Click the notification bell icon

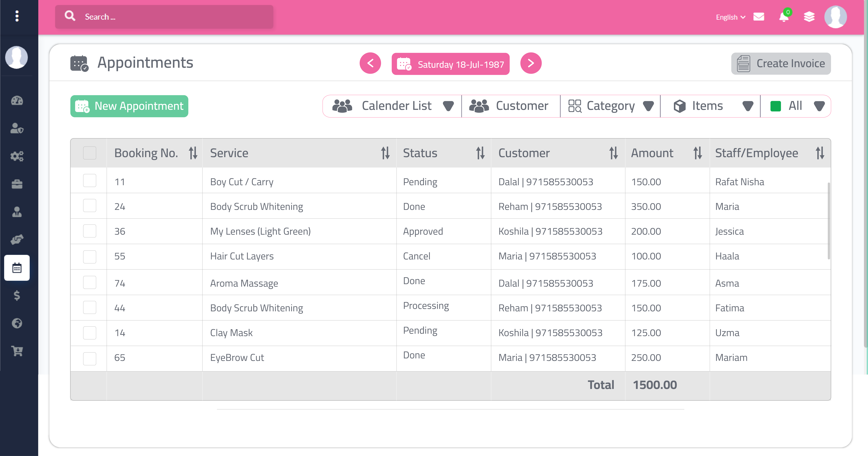[x=784, y=17]
